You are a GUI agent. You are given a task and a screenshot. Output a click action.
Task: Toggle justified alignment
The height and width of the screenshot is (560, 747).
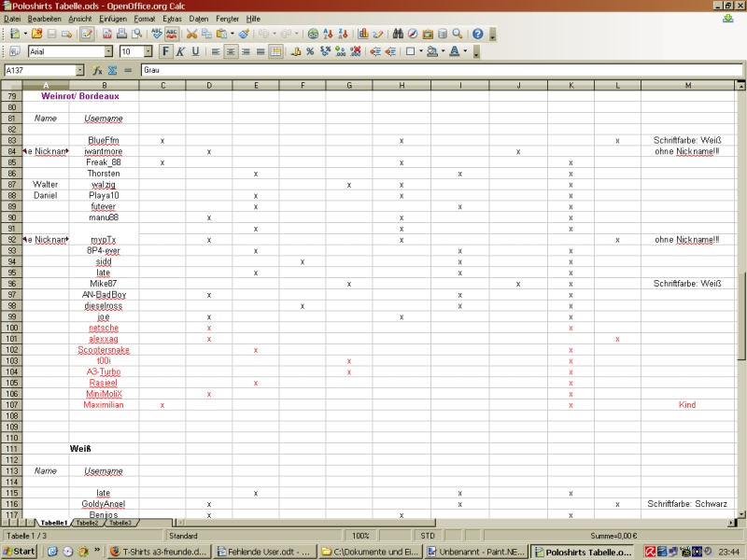click(261, 51)
